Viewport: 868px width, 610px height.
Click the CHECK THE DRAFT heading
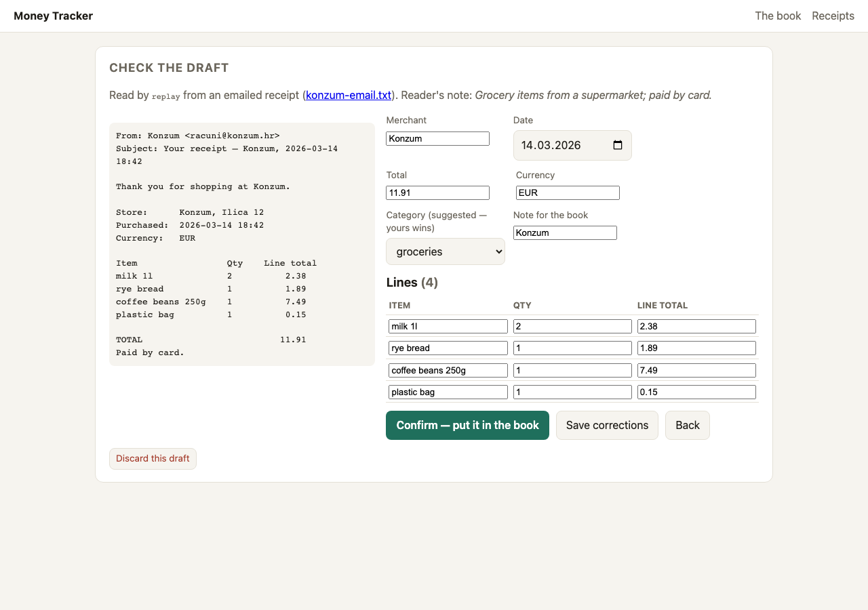click(x=169, y=68)
